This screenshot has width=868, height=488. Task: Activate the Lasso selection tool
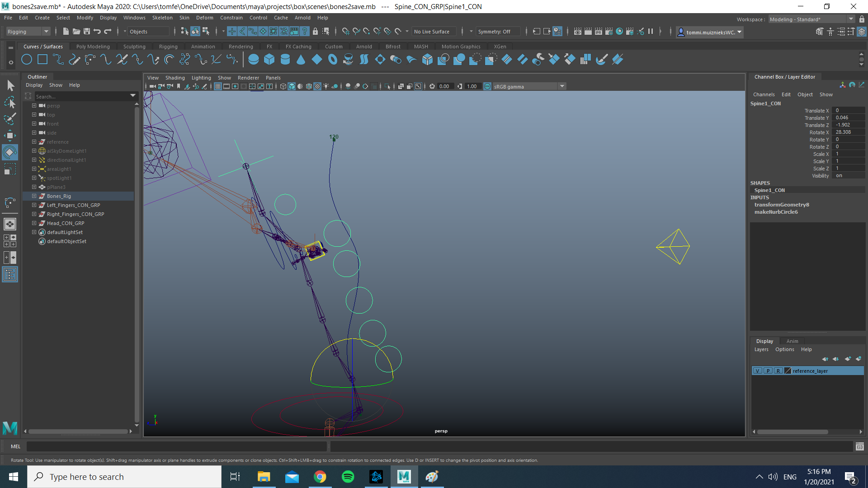9,102
